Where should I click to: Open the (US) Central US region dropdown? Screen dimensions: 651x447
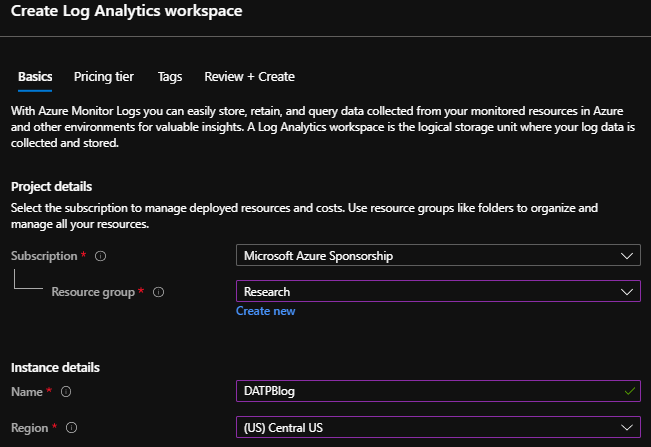(438, 428)
